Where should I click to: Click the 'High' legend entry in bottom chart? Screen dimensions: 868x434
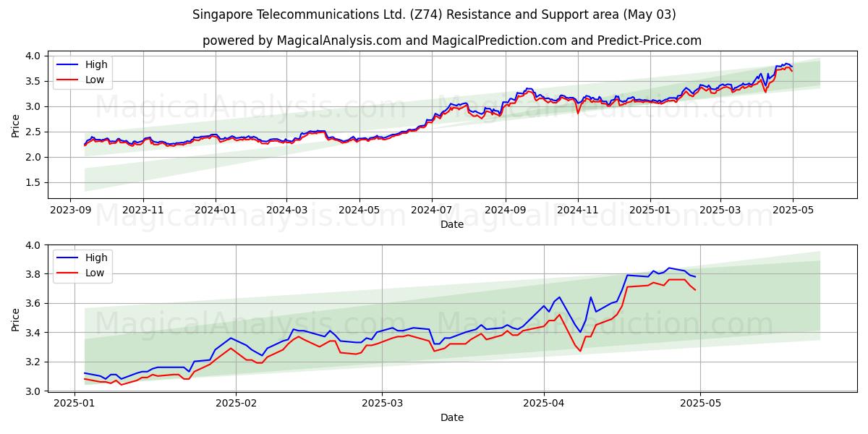[x=82, y=258]
